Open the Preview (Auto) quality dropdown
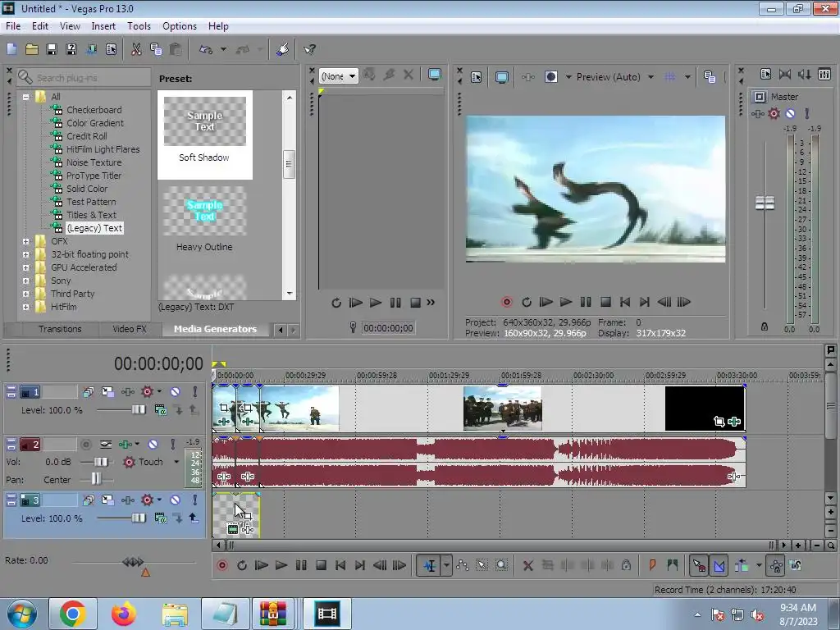Image resolution: width=840 pixels, height=630 pixels. click(651, 77)
